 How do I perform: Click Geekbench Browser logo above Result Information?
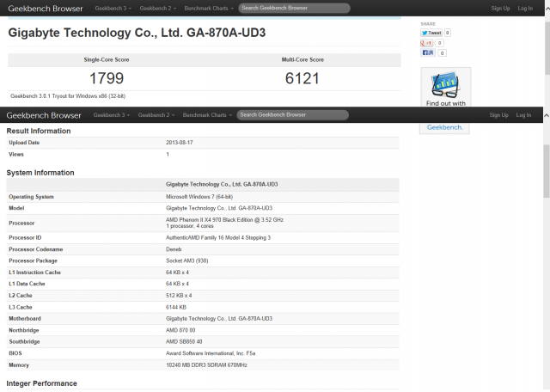pyautogui.click(x=44, y=115)
